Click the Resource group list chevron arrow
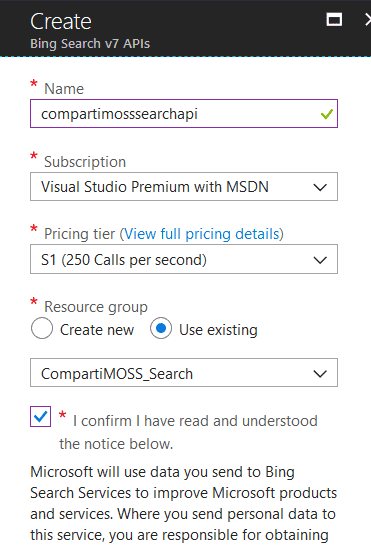The width and height of the screenshot is (371, 550). tap(320, 374)
